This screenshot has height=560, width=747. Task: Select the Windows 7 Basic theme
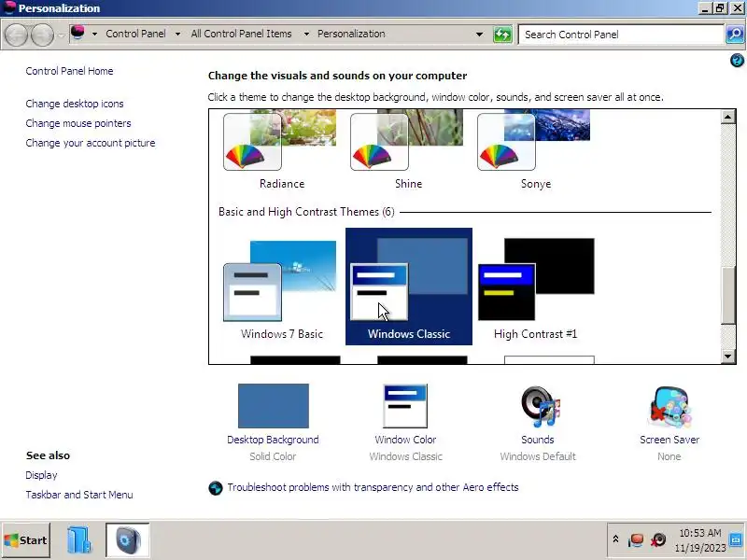point(282,287)
